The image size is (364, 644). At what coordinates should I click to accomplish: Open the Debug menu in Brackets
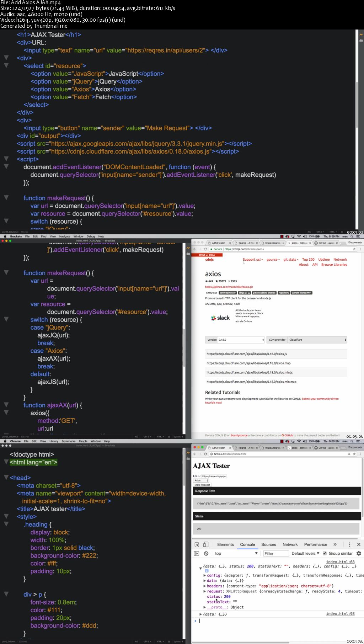click(91, 236)
